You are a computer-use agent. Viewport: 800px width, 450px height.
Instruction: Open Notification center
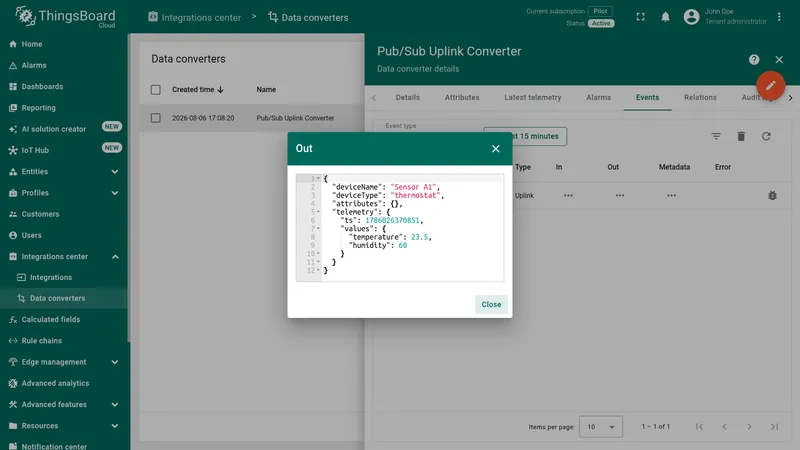pyautogui.click(x=54, y=446)
